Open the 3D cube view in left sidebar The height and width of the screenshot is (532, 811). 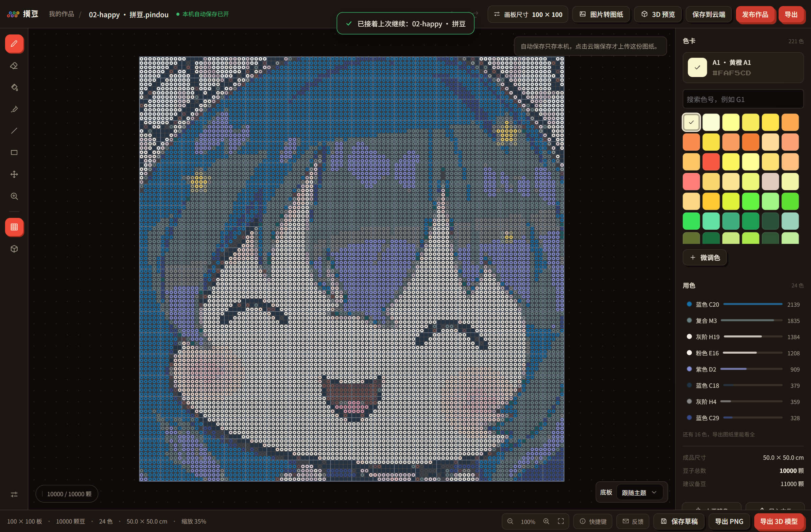tap(14, 249)
